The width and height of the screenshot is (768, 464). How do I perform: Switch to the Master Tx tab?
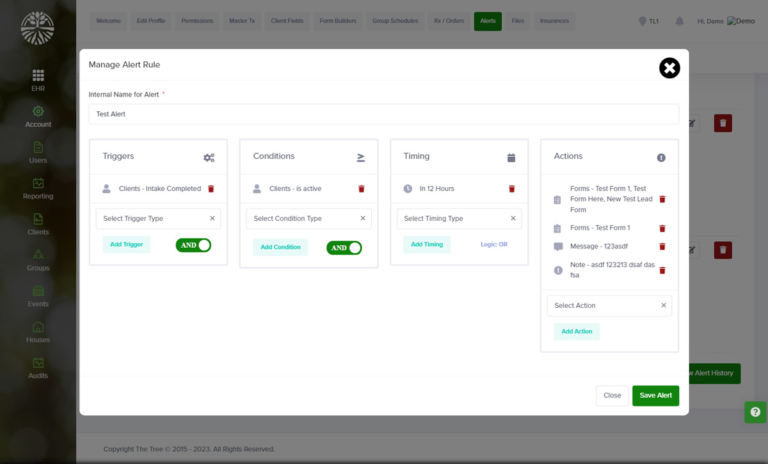tap(242, 21)
